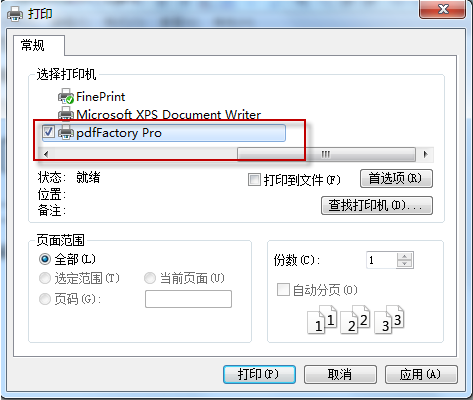Image resolution: width=473 pixels, height=400 pixels.
Task: Click the printer list left scroll arrow
Action: tap(46, 154)
